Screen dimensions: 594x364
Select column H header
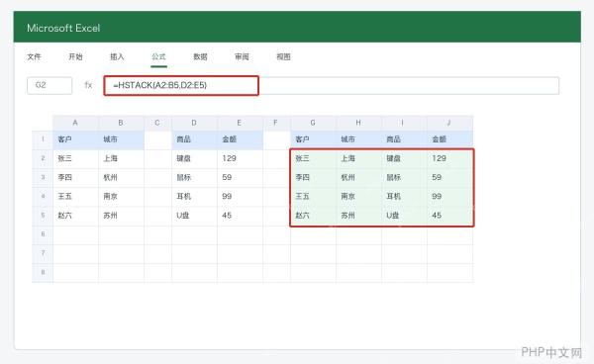(x=358, y=123)
